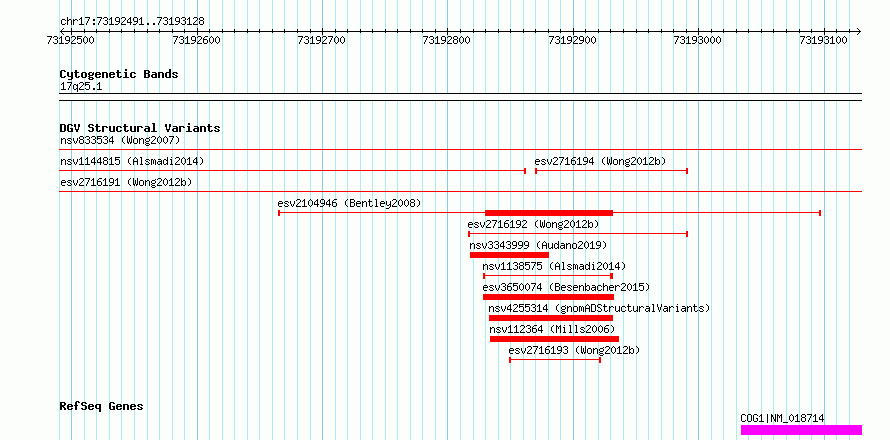Select the esv3650074 (Besenbacher2015) label
Image resolution: width=890 pixels, height=440 pixels.
coord(566,287)
